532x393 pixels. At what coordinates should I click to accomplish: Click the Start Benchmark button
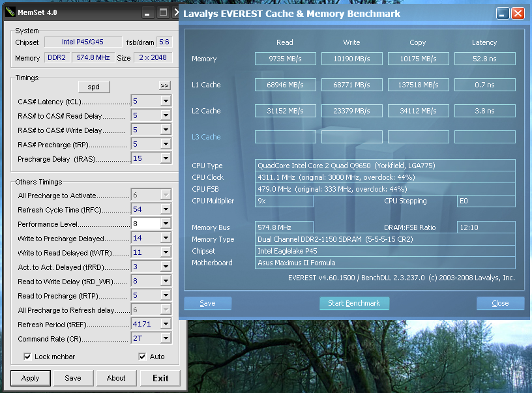[354, 303]
